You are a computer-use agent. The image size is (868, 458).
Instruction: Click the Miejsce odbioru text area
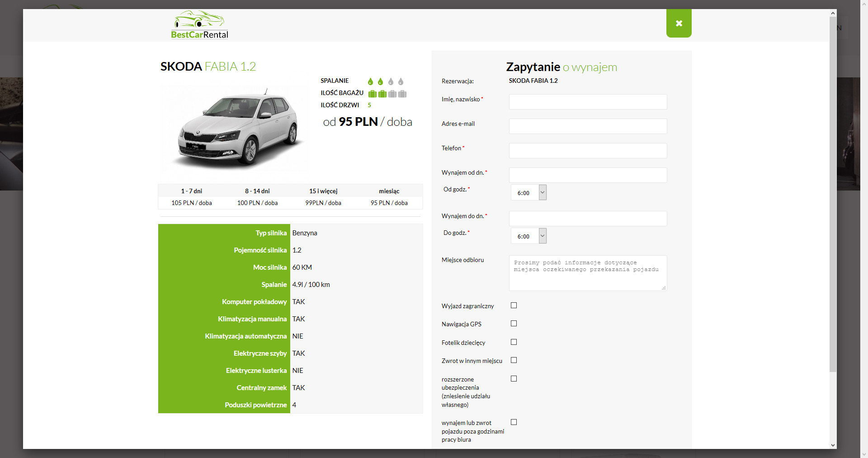pyautogui.click(x=588, y=273)
